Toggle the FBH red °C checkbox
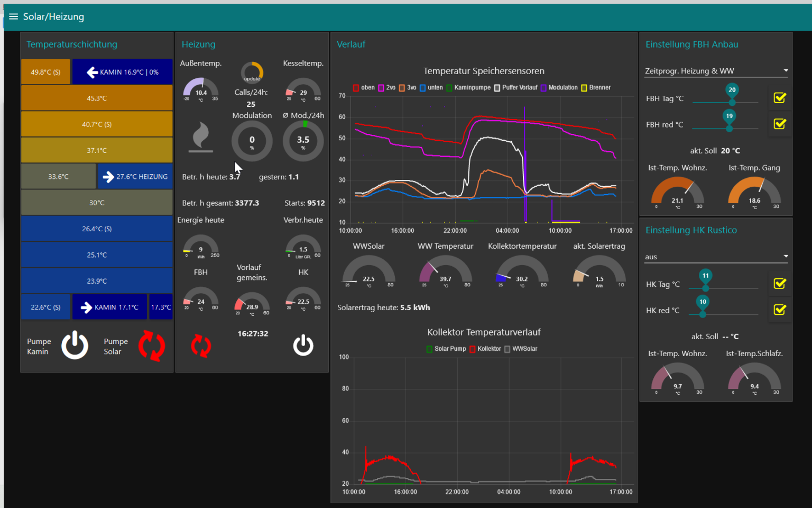 (779, 124)
